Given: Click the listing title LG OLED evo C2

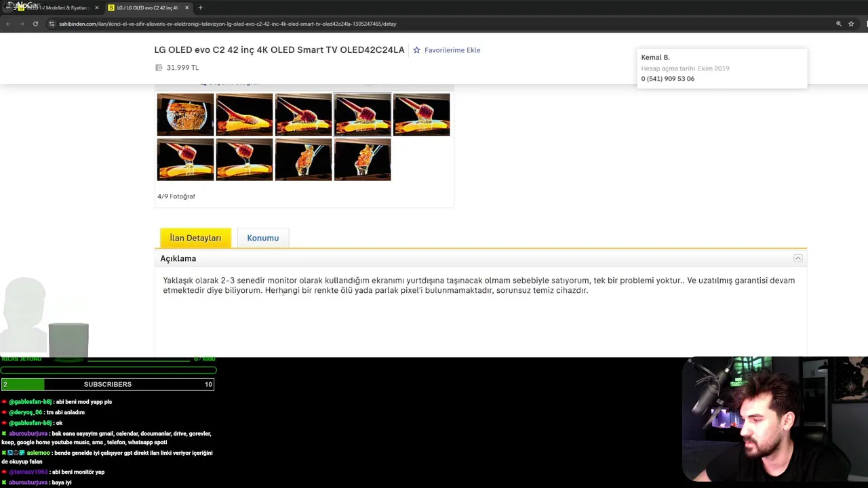Looking at the screenshot, I should pos(279,50).
